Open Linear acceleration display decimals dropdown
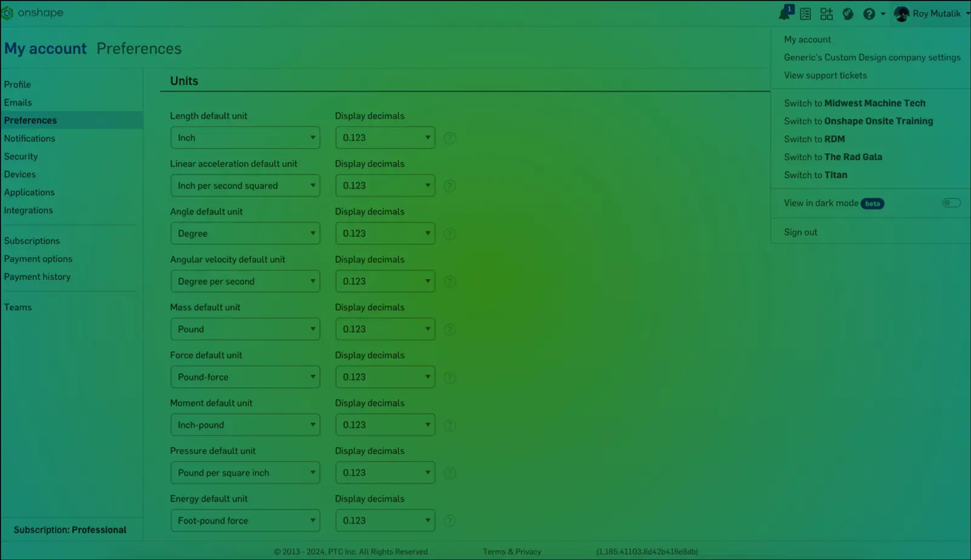971x560 pixels. tap(385, 186)
